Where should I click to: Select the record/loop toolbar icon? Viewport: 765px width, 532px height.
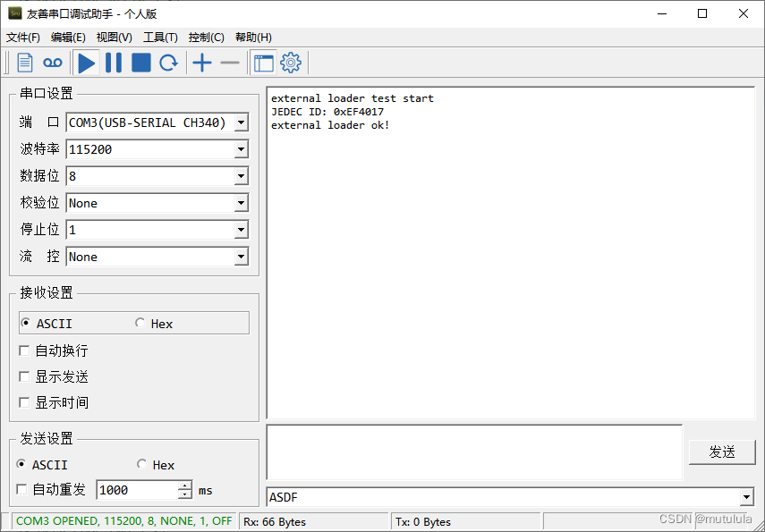click(52, 62)
